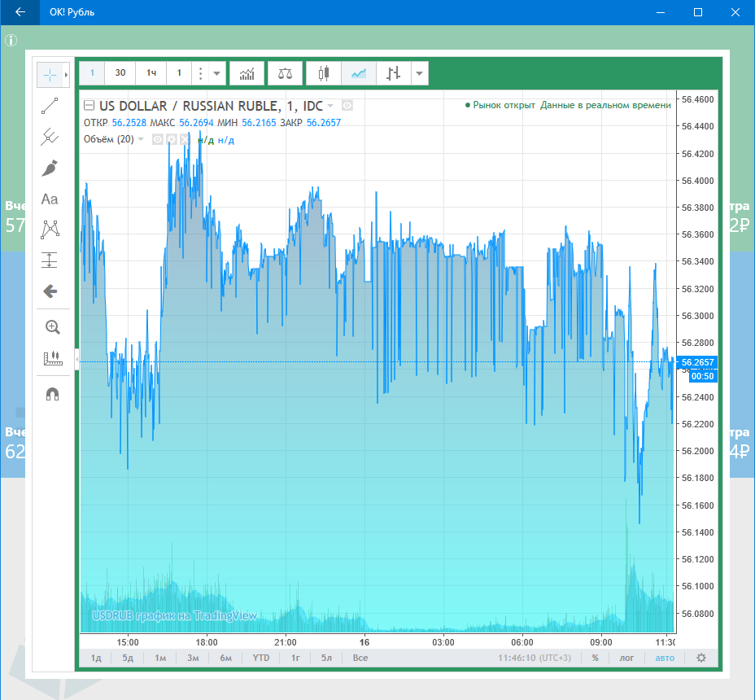The height and width of the screenshot is (700, 755).
Task: Switch to candlestick chart style
Action: tap(324, 73)
